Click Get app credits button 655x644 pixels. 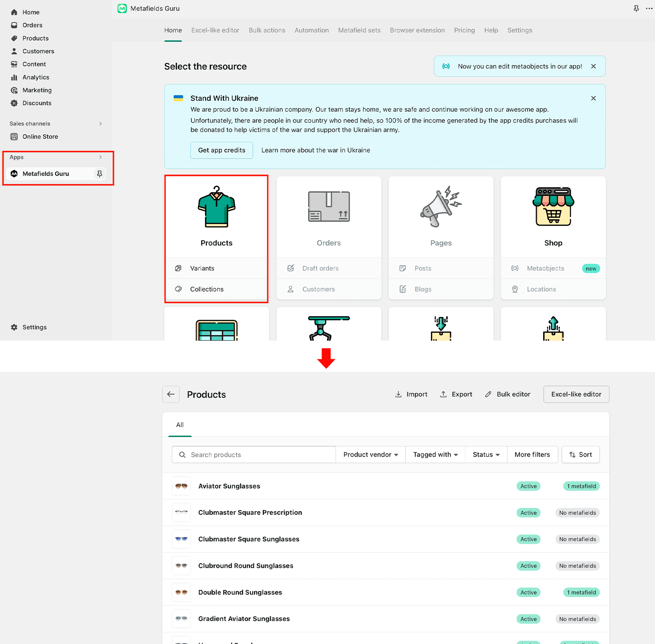pos(222,150)
